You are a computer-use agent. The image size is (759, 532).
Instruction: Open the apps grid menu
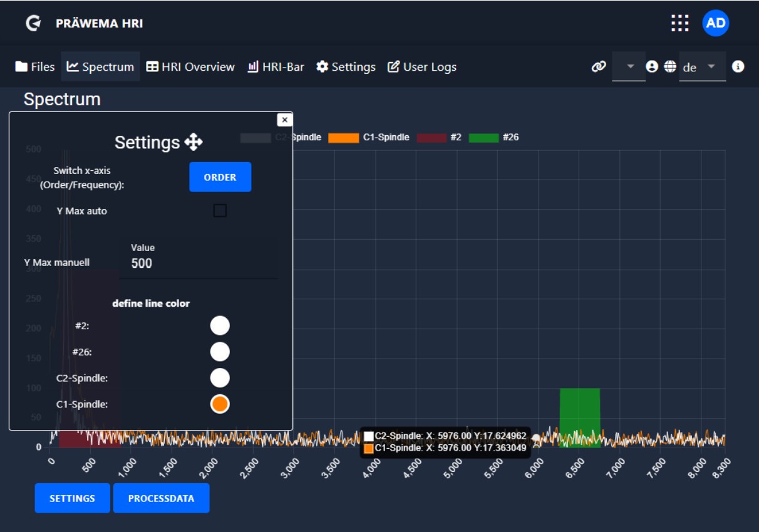tap(679, 24)
